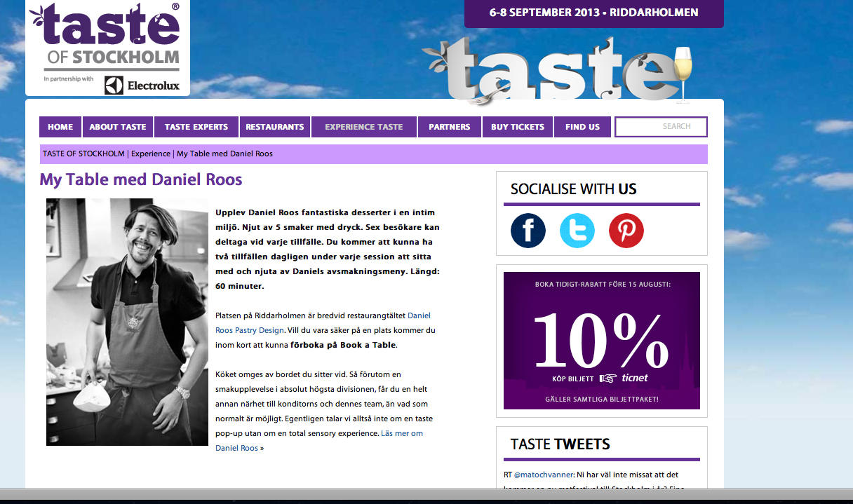This screenshot has width=853, height=504.
Task: Click the My Table med Daniel Roos breadcrumb
Action: coord(224,154)
